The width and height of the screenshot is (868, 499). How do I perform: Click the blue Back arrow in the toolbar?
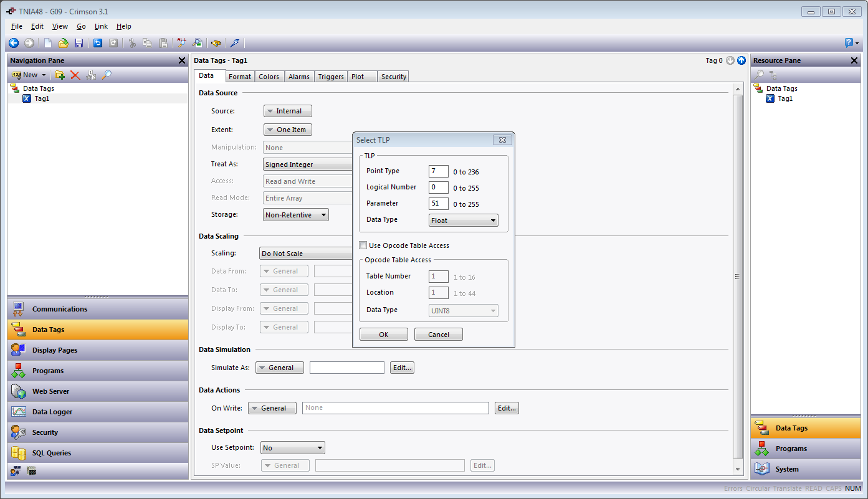click(13, 43)
